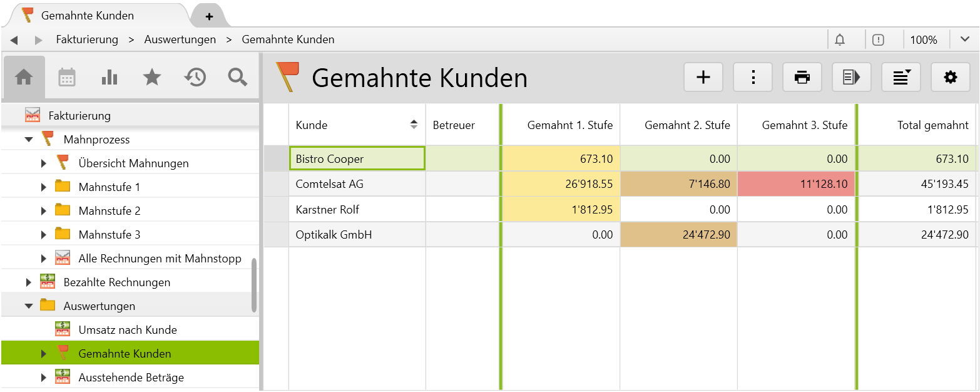Select the statistics chart icon in the sidebar
The height and width of the screenshot is (392, 980).
[110, 77]
